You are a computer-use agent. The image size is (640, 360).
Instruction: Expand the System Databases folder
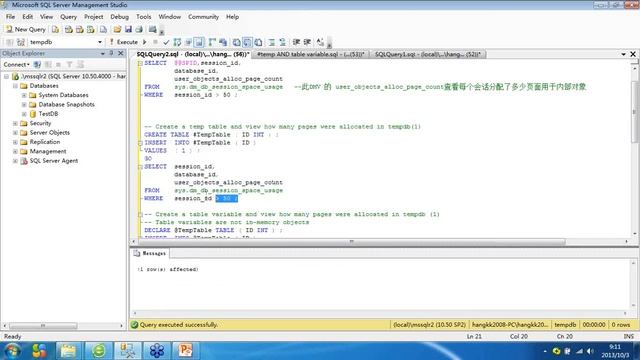pos(24,95)
